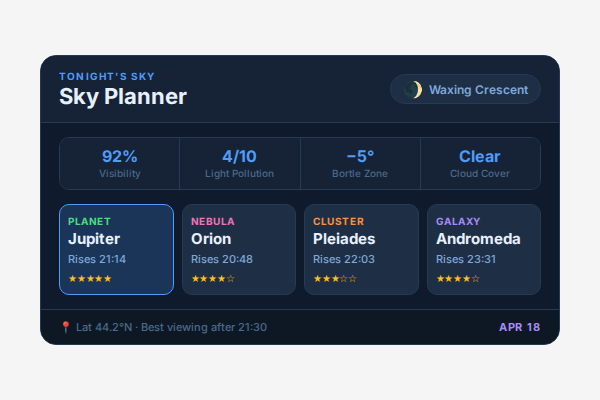The width and height of the screenshot is (600, 400).
Task: Click the location pin icon
Action: point(66,327)
